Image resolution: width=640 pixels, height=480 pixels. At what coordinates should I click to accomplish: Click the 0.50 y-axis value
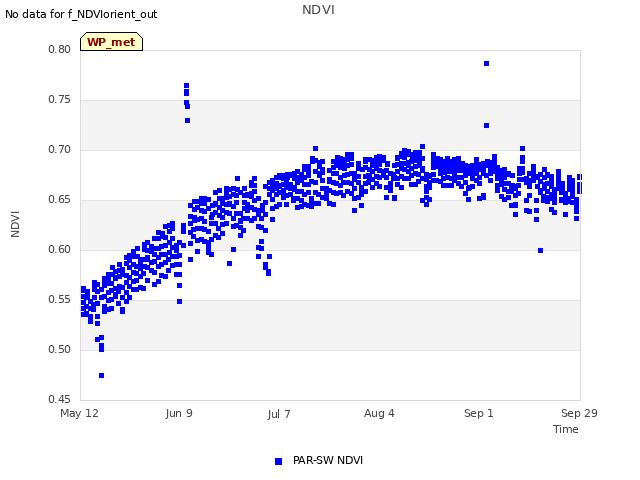(x=59, y=349)
